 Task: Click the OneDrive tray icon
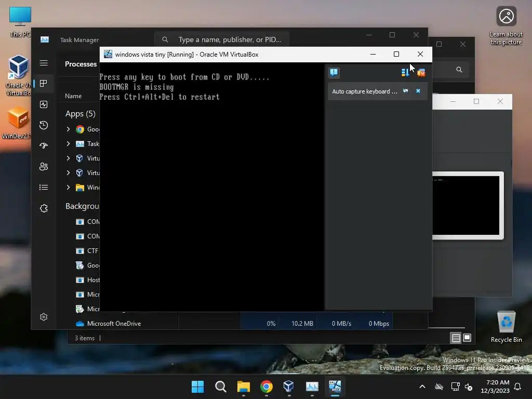(x=439, y=387)
